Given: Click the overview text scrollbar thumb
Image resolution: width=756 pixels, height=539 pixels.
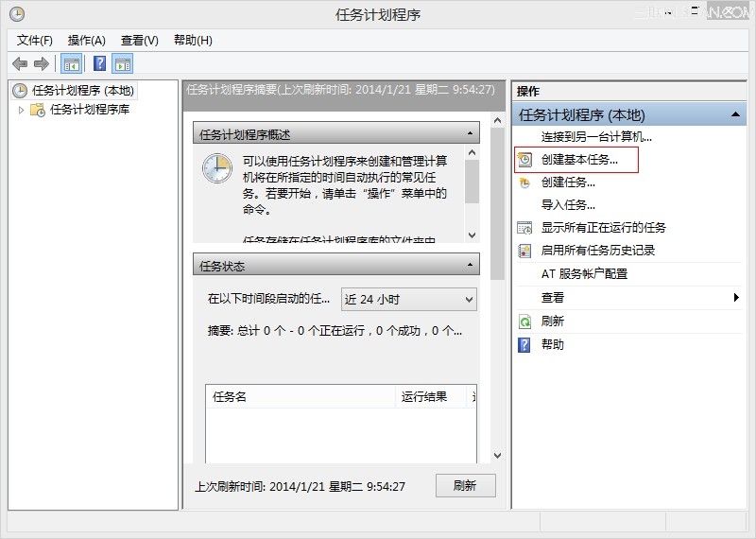Looking at the screenshot, I should pyautogui.click(x=472, y=182).
